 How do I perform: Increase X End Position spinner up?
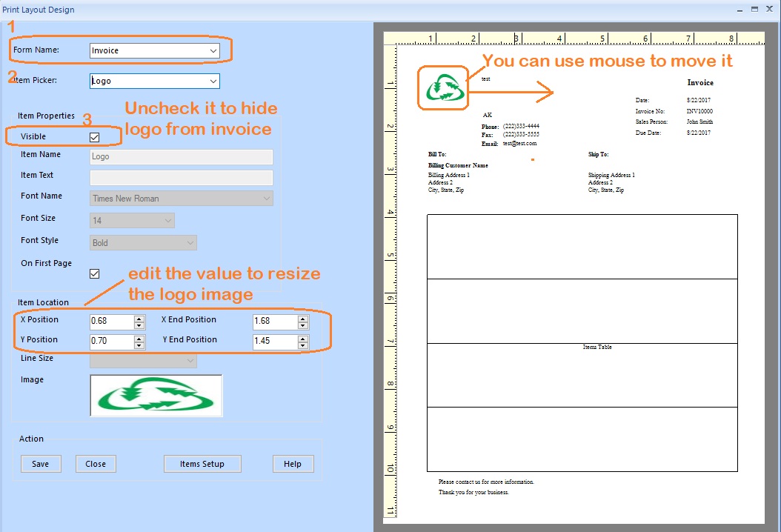[302, 319]
